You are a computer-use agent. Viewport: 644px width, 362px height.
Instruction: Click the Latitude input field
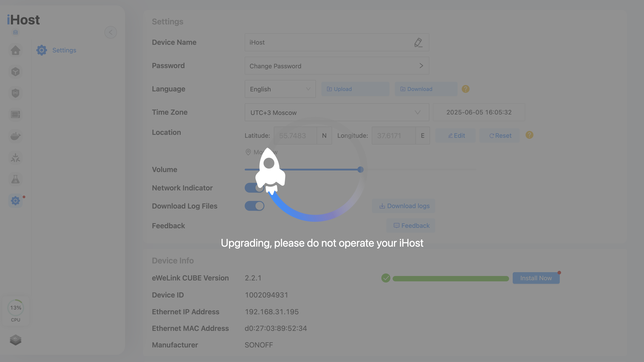295,136
